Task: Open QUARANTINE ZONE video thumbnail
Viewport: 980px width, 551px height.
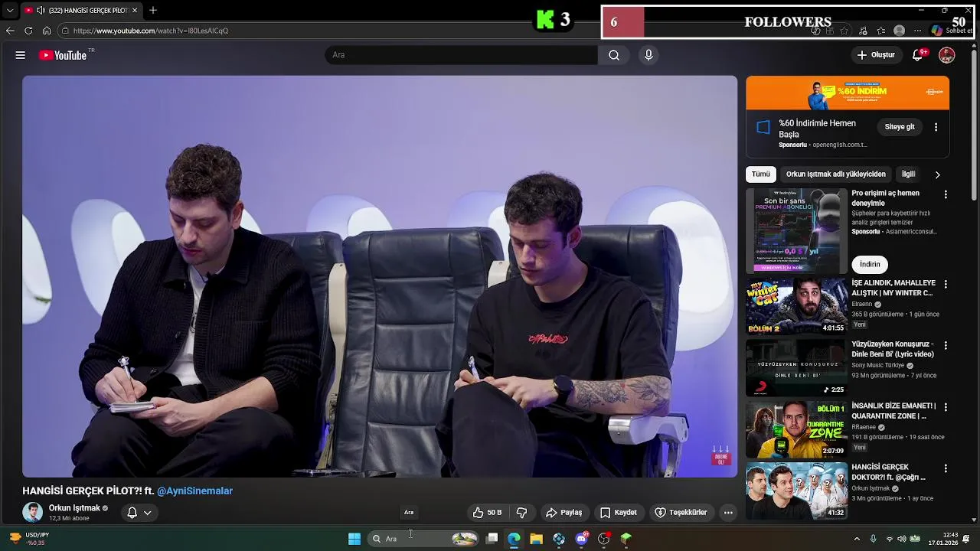Action: pos(796,429)
